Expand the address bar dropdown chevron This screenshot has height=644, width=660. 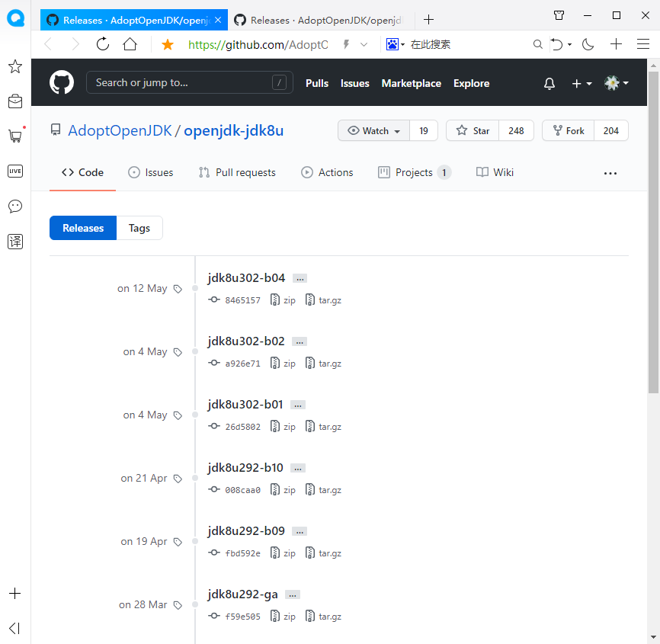(x=364, y=45)
